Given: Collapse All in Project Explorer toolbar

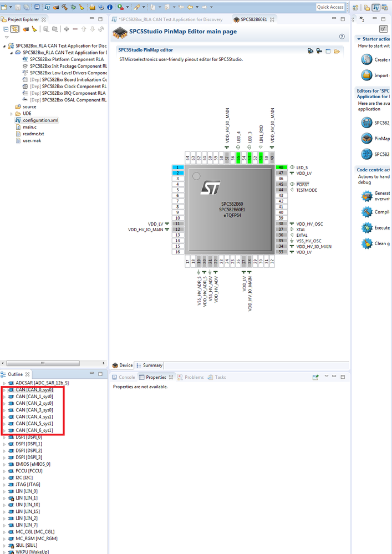Looking at the screenshot, I should [6, 29].
